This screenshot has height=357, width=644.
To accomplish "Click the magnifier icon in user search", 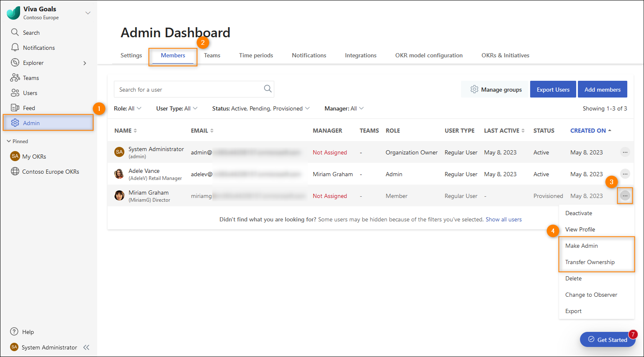I will [268, 89].
